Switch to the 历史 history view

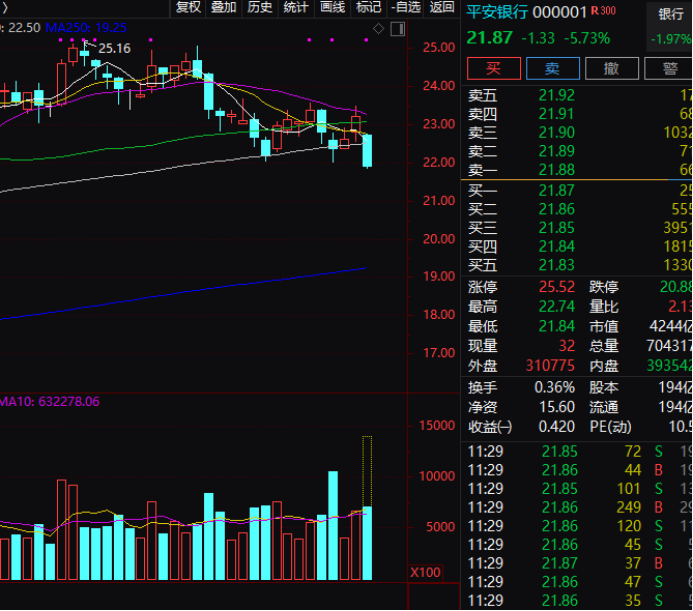[260, 8]
